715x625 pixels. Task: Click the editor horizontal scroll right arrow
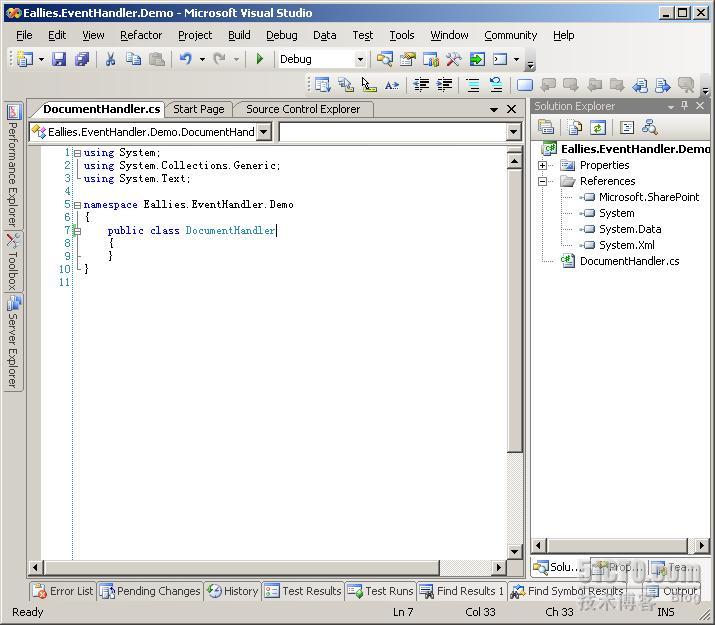(498, 568)
